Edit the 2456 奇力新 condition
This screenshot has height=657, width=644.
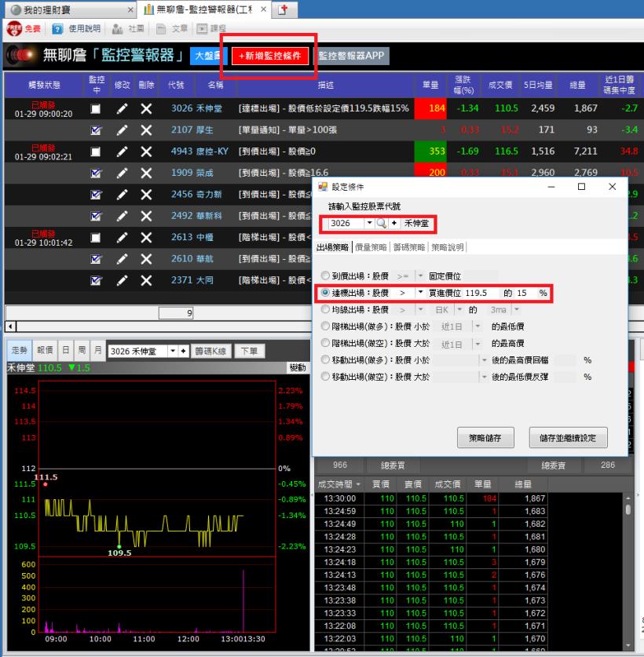pos(122,195)
